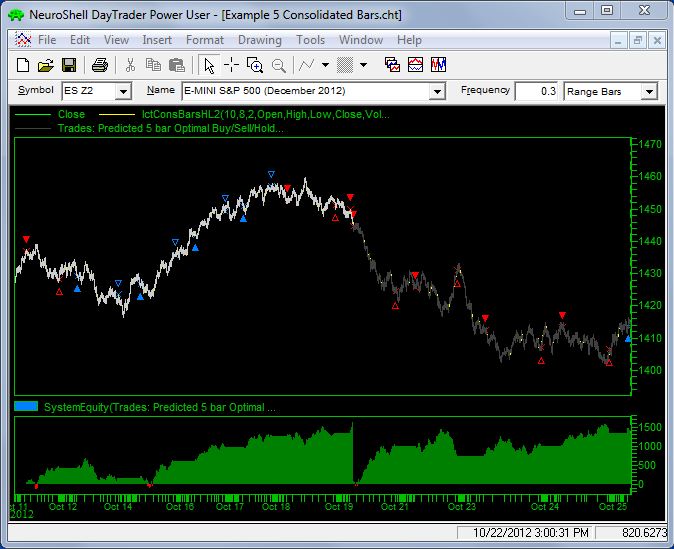Choose the zoom out magnifier tool

[x=279, y=65]
